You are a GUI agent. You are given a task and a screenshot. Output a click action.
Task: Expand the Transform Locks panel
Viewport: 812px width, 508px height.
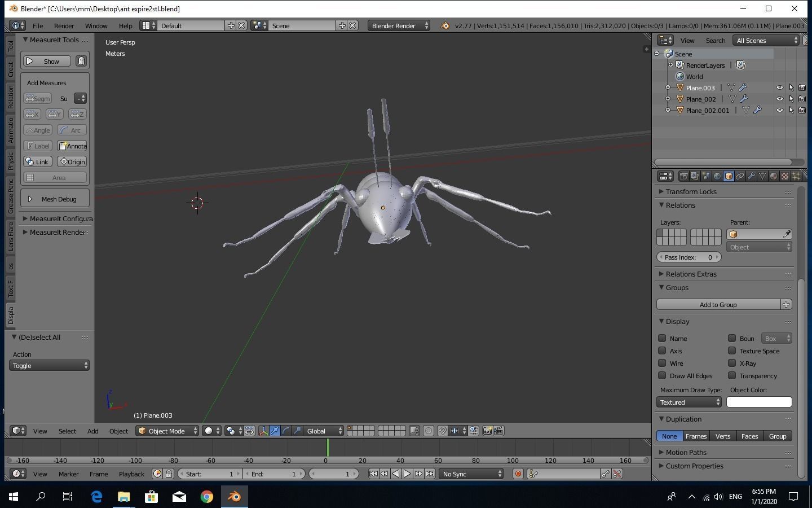point(691,191)
